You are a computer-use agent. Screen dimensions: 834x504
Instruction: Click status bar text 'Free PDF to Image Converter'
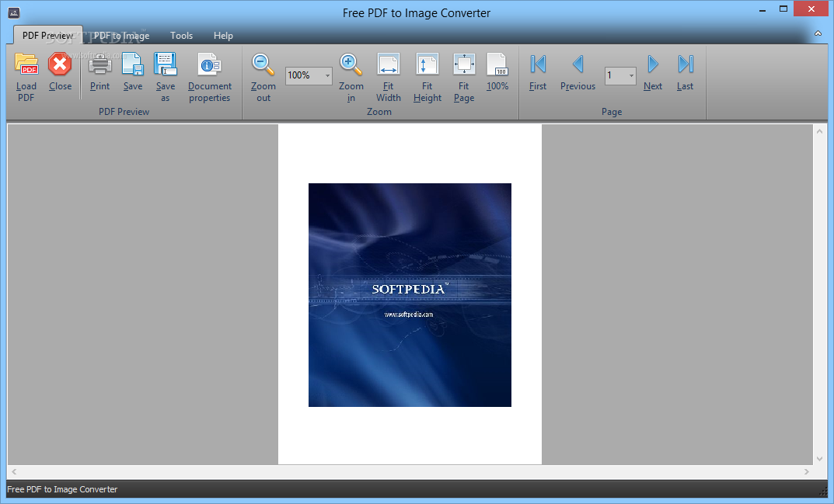61,489
